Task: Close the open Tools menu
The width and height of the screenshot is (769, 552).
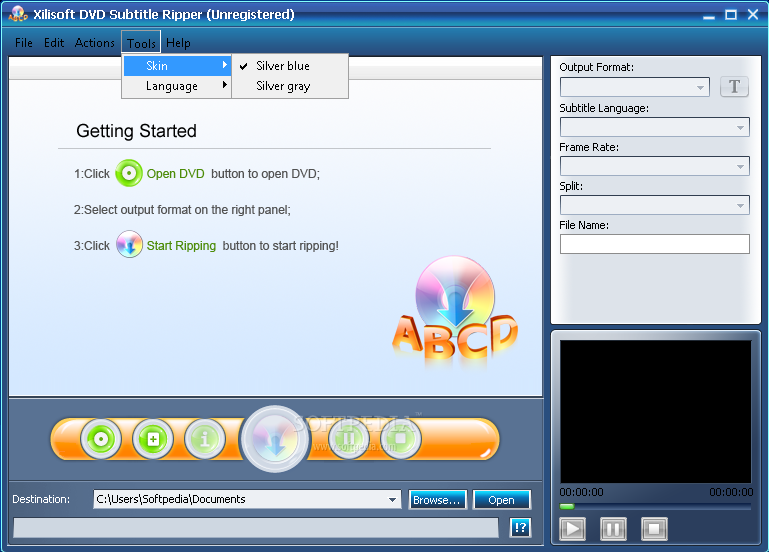Action: tap(141, 43)
